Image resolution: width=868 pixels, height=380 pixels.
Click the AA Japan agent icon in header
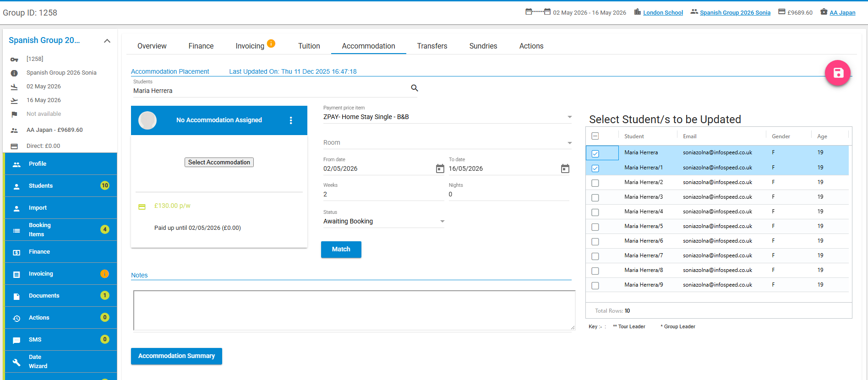pyautogui.click(x=824, y=12)
